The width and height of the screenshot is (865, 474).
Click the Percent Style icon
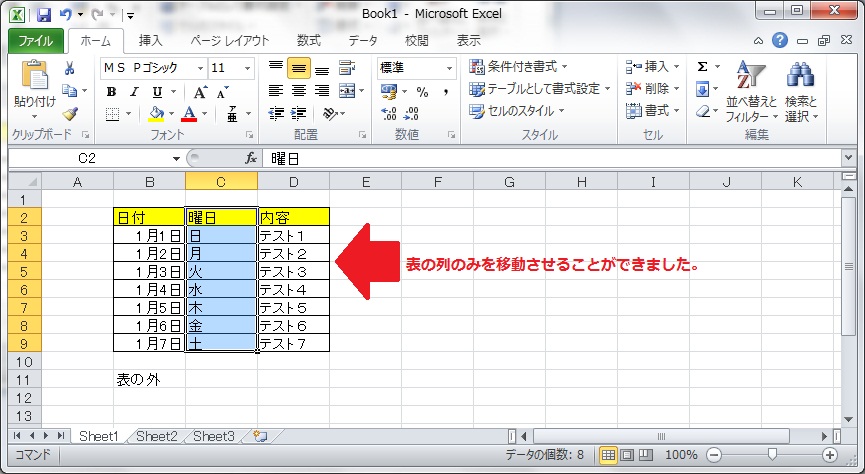click(x=423, y=92)
